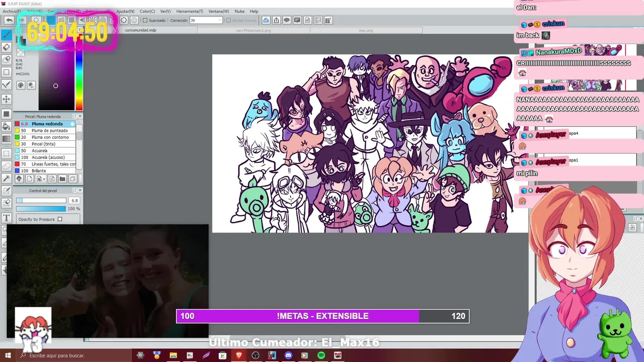Open the Ventana menu
Viewport: 644px width, 362px height.
point(219,11)
